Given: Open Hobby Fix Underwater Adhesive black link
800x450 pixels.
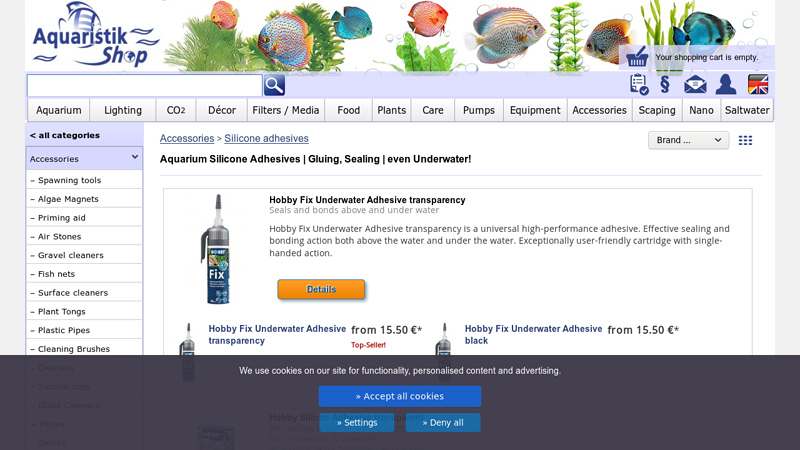Looking at the screenshot, I should pos(533,335).
